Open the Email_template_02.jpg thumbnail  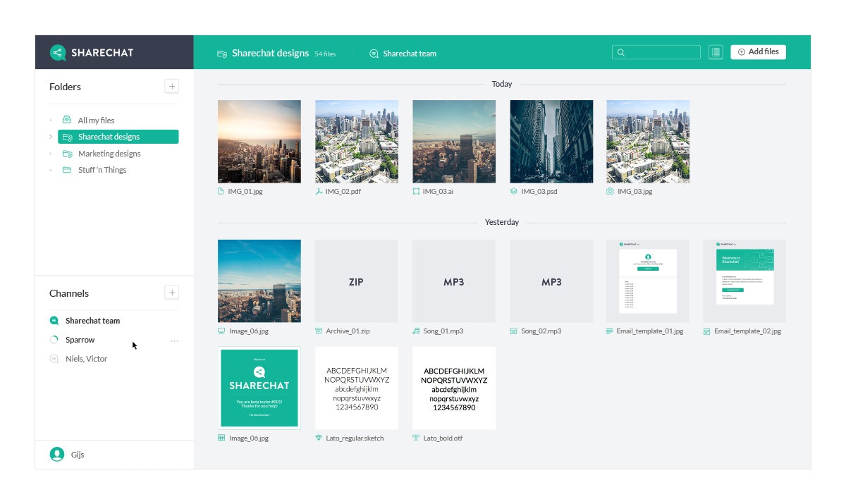click(745, 281)
